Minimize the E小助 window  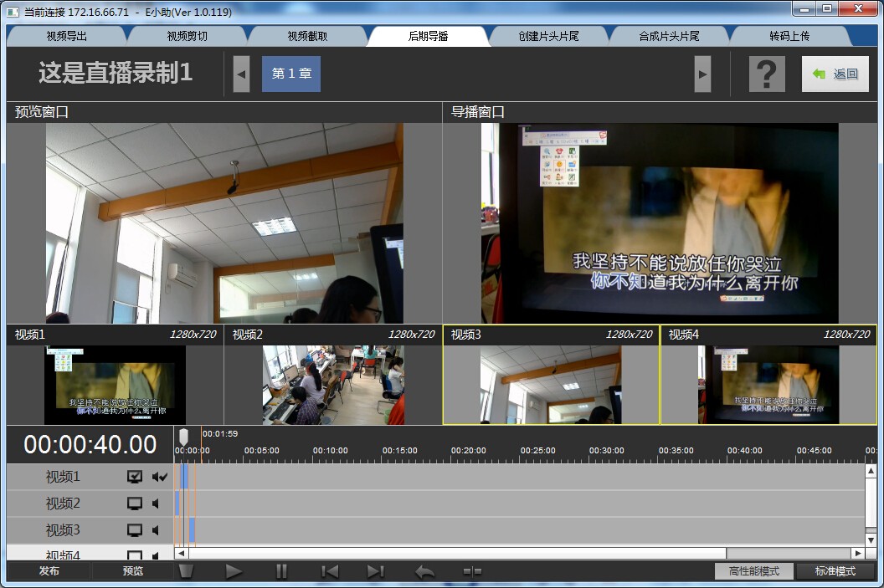pos(804,9)
